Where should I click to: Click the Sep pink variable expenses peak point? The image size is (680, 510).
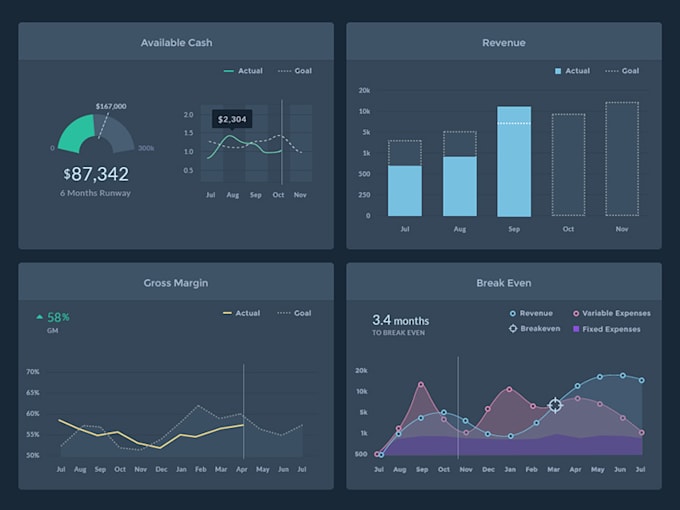coord(421,385)
